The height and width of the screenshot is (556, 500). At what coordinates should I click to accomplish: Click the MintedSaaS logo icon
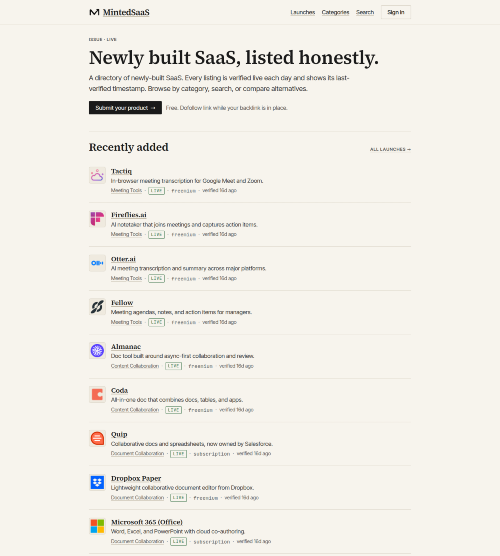tap(94, 12)
